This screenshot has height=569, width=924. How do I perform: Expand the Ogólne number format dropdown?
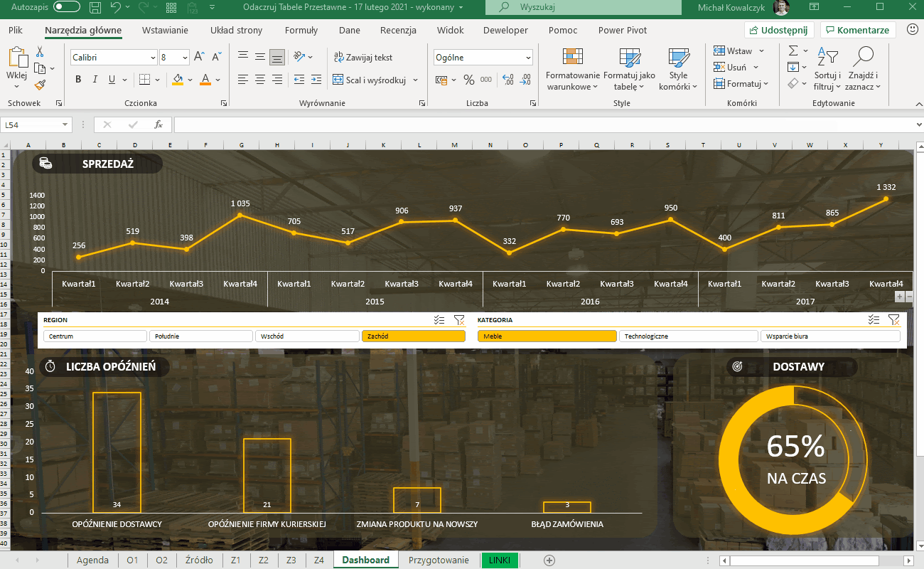[527, 58]
